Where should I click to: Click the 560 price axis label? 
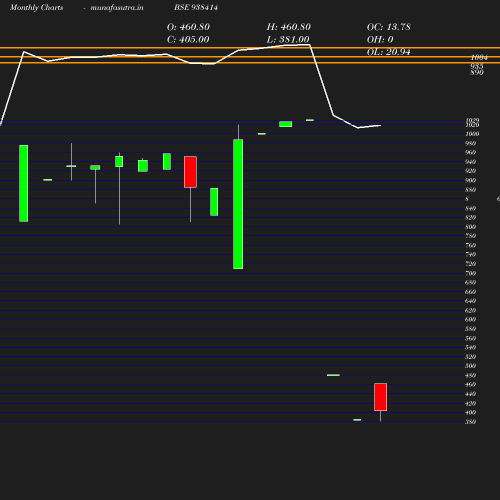(470, 338)
